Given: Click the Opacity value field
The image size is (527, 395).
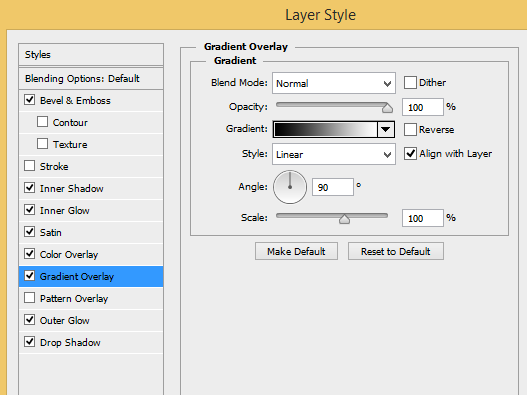Looking at the screenshot, I should coord(423,107).
